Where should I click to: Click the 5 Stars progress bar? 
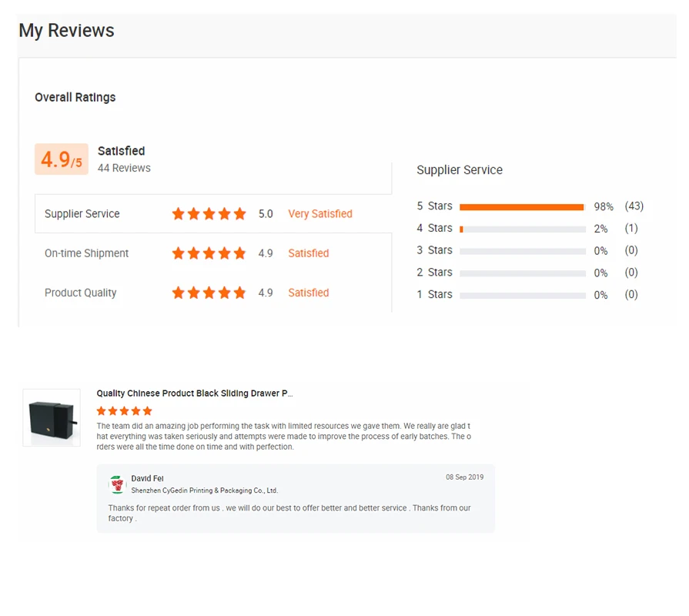[523, 207]
